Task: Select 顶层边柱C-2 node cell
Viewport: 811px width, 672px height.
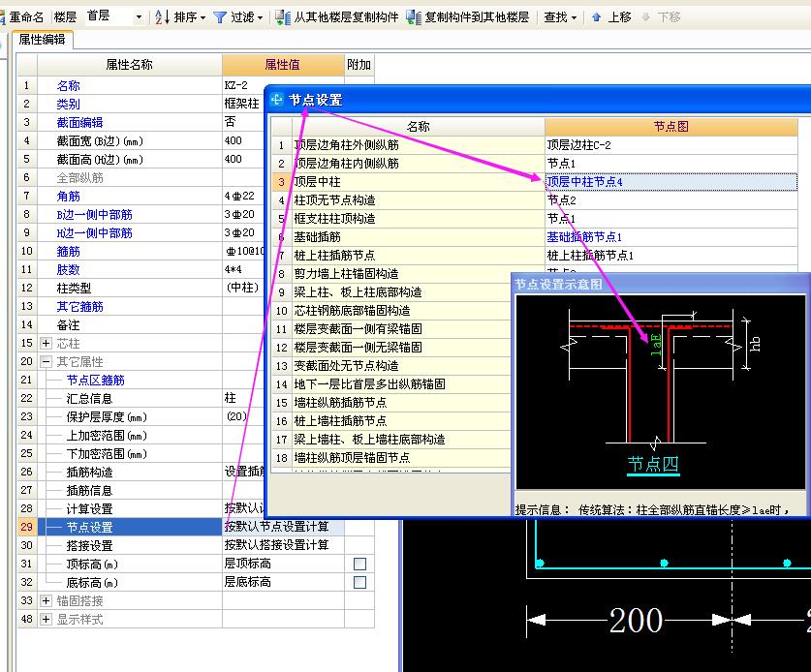Action: [671, 145]
